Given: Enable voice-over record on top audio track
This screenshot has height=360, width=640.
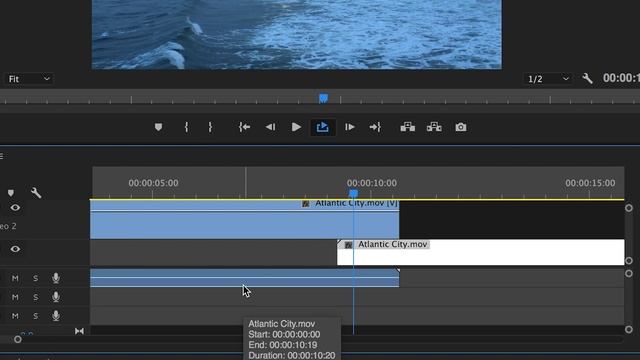Looking at the screenshot, I should pyautogui.click(x=56, y=278).
